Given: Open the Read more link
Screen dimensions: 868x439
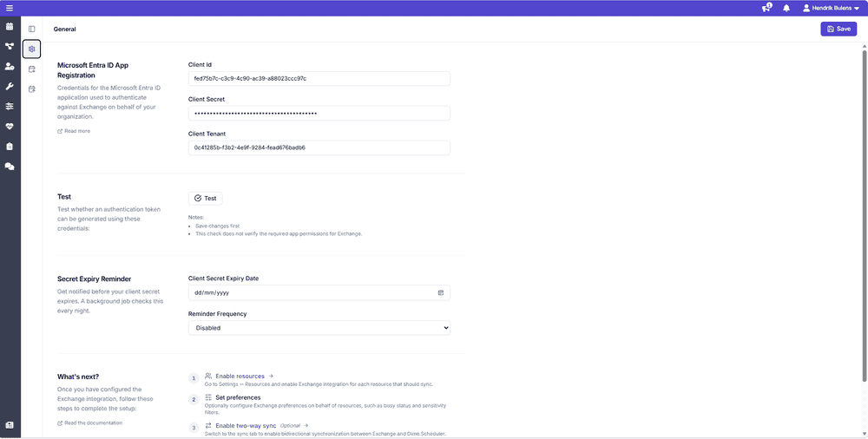Looking at the screenshot, I should [x=74, y=131].
